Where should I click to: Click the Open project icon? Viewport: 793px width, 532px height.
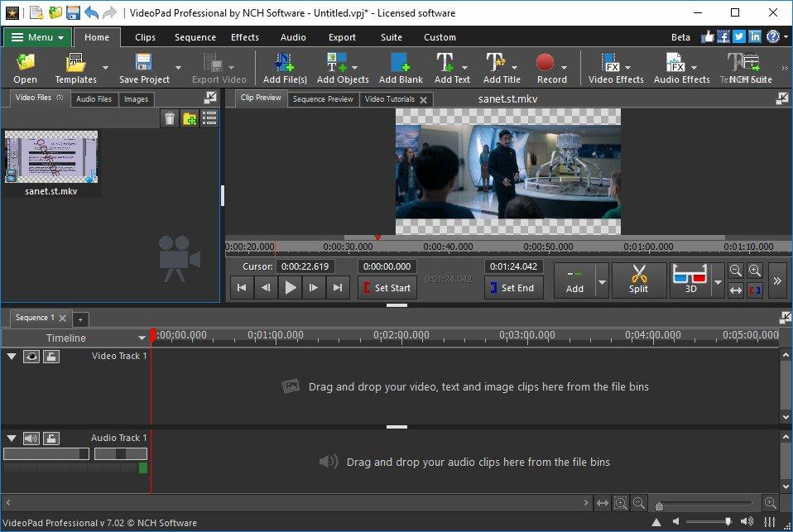26,69
